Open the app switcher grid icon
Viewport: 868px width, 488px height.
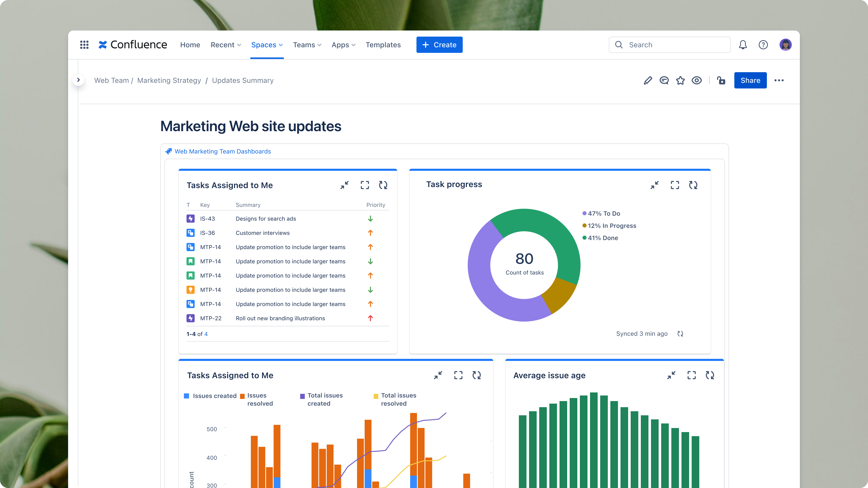(84, 44)
